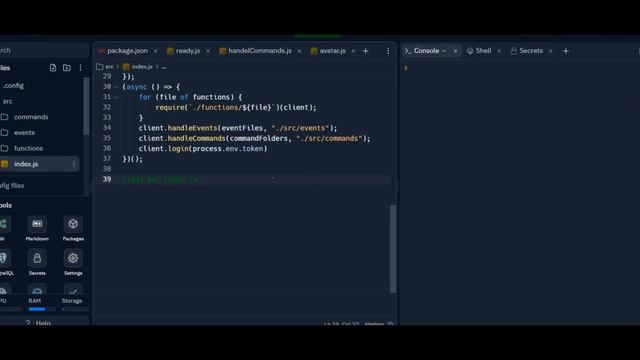
Task: Click the file tree scrollbar
Action: click(x=86, y=106)
